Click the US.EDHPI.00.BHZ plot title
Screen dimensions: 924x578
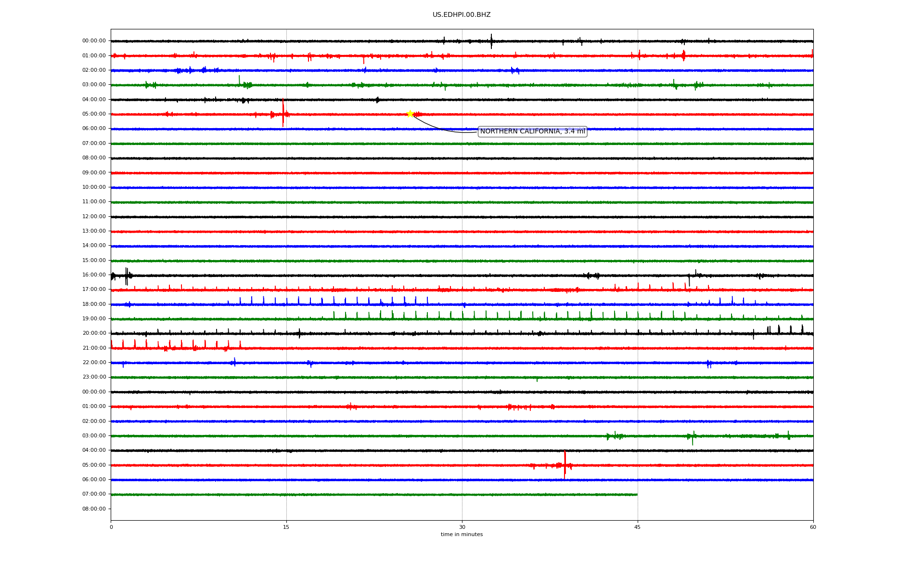(462, 15)
